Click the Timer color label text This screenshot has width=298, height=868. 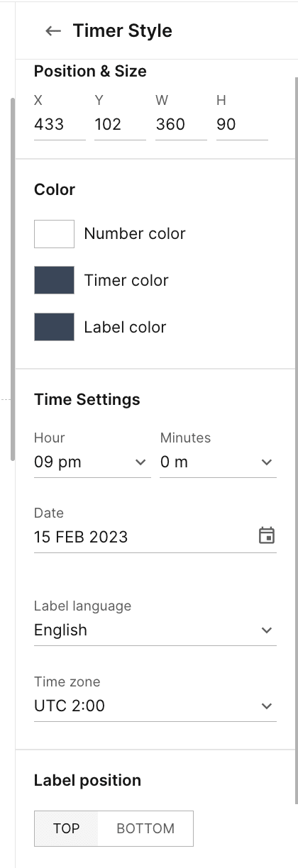[126, 280]
